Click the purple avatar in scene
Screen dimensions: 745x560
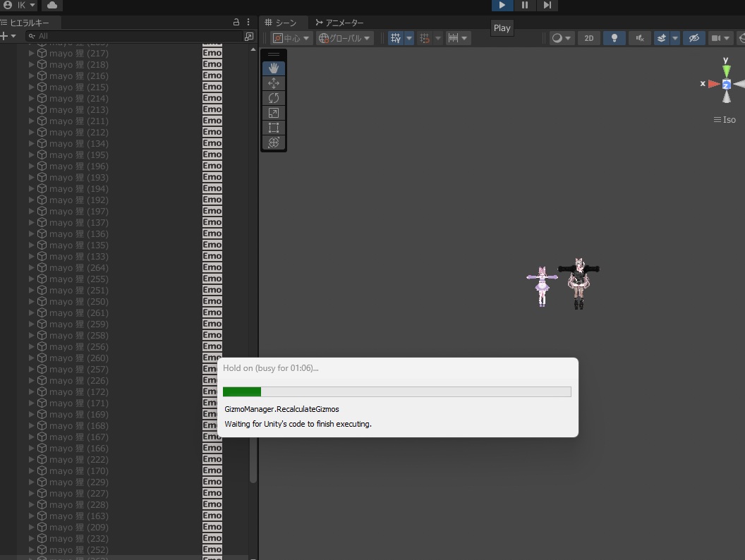point(542,286)
